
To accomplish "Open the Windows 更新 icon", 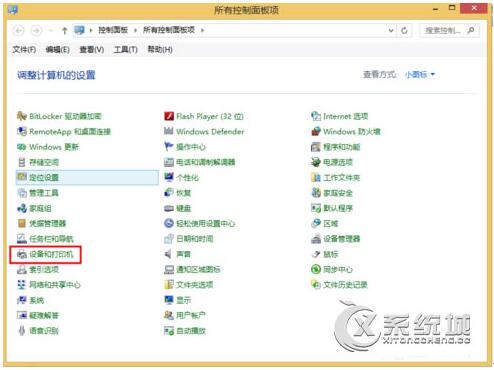I will coord(22,147).
